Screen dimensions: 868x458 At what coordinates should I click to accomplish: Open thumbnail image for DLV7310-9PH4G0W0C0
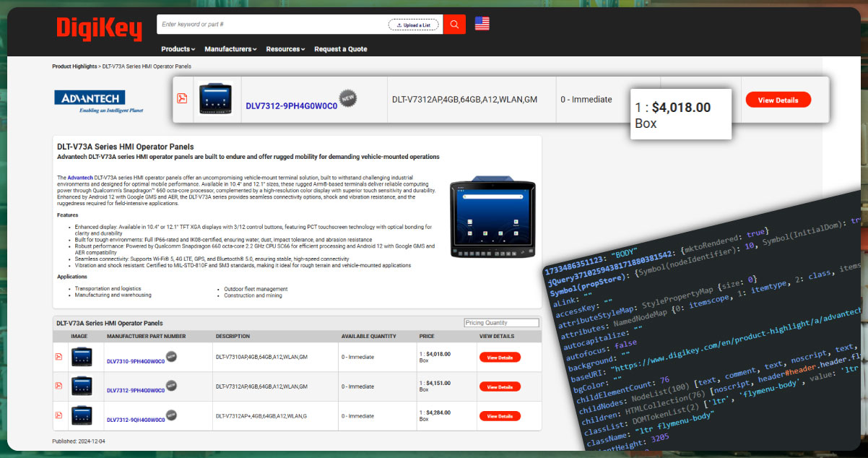point(81,357)
